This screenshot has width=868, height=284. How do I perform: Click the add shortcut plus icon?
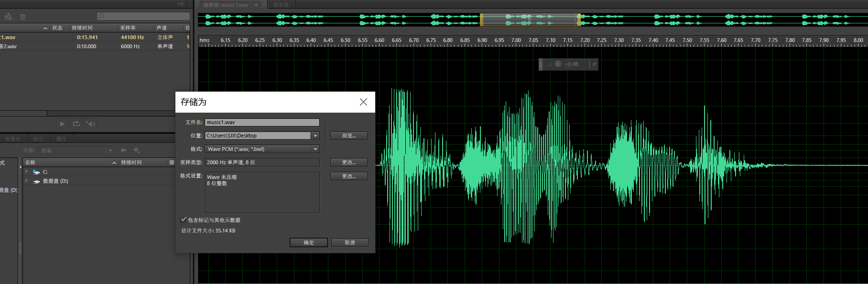[136, 150]
